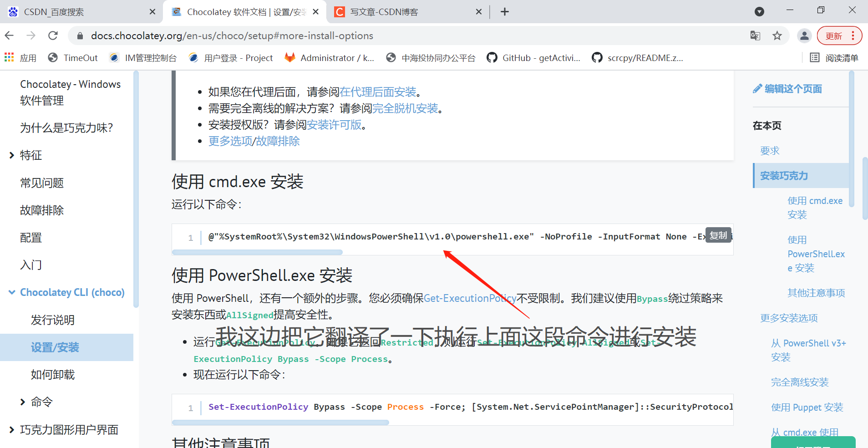Jump to 其他注意事项 in contents
Screen dimensions: 868x448
point(816,293)
